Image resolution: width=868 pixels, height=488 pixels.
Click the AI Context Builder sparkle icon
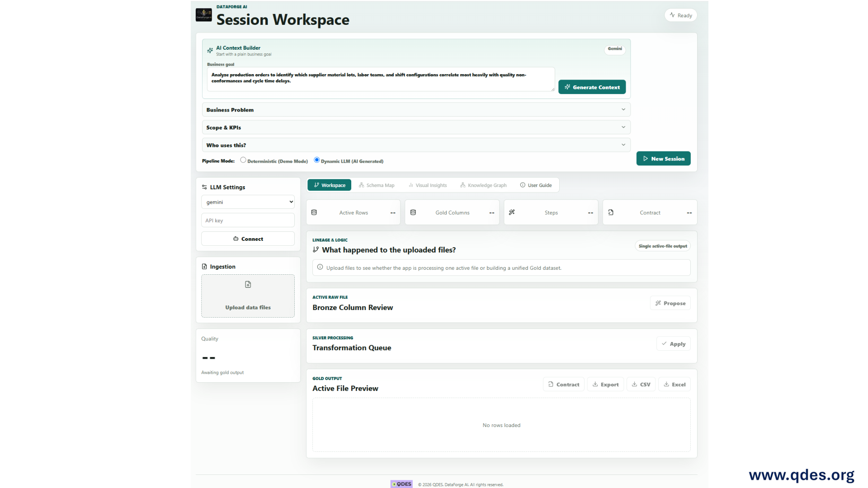[210, 51]
